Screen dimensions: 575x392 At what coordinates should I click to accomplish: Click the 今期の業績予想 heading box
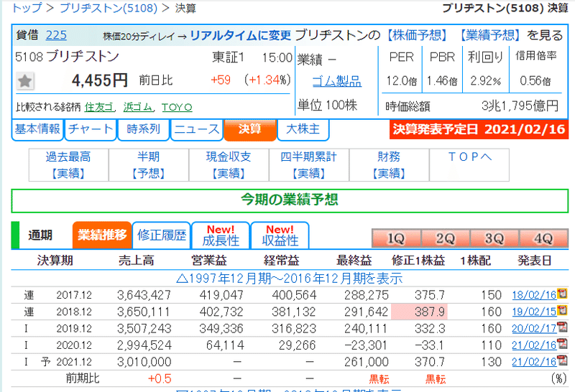click(x=290, y=200)
